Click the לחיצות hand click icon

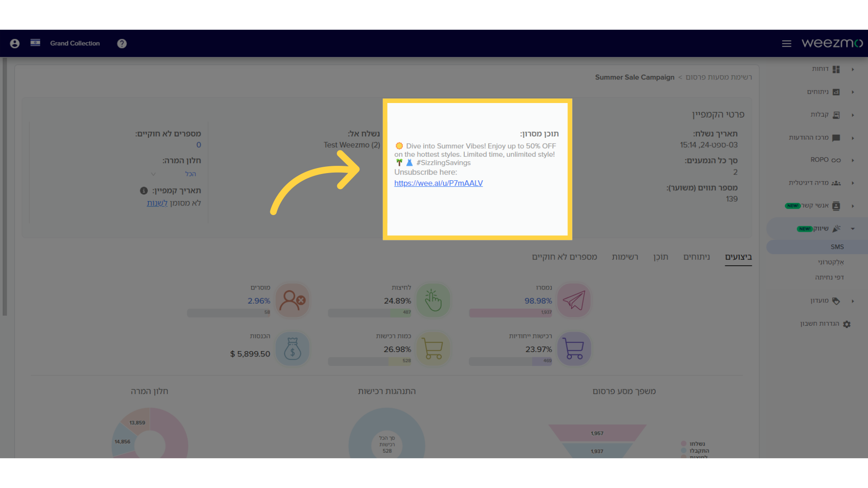433,300
